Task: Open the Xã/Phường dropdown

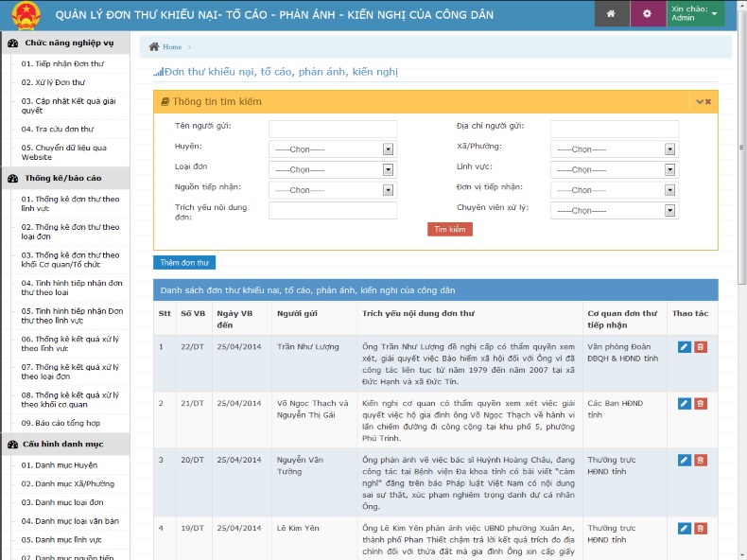Action: pyautogui.click(x=615, y=149)
